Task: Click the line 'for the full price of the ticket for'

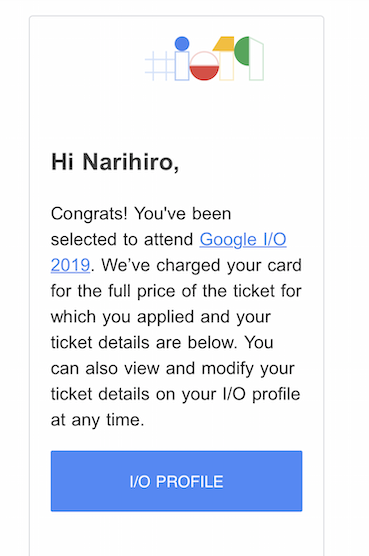Action: (176, 291)
